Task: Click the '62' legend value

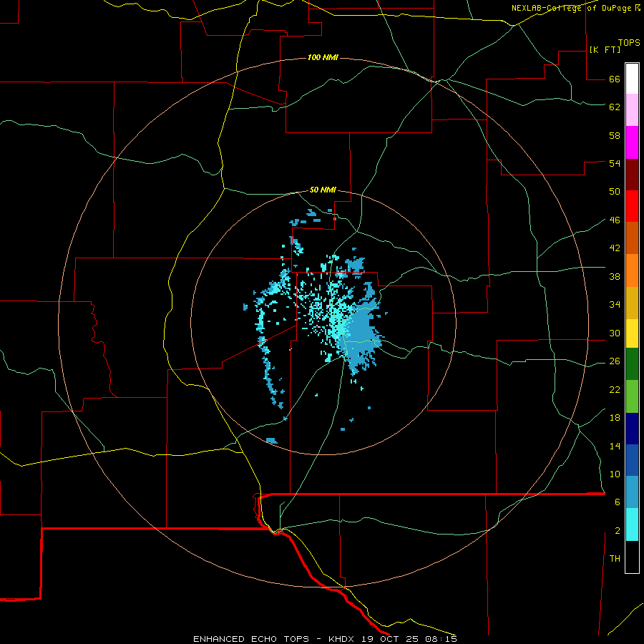Action: coord(615,107)
